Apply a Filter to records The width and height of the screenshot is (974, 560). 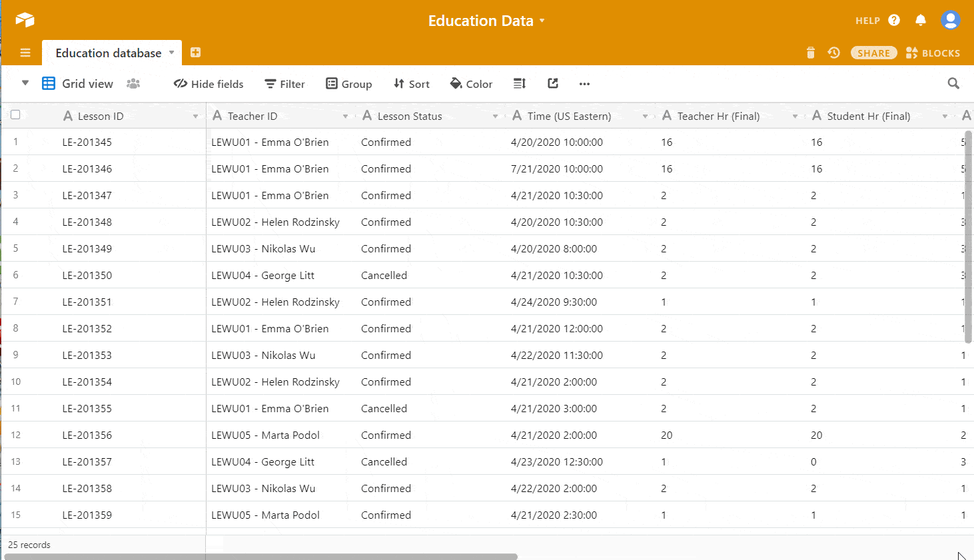pyautogui.click(x=284, y=83)
